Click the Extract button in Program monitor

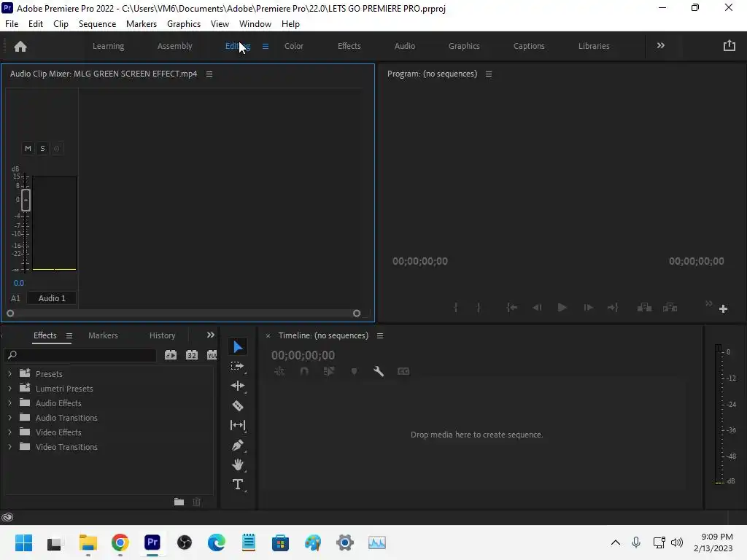(x=670, y=308)
